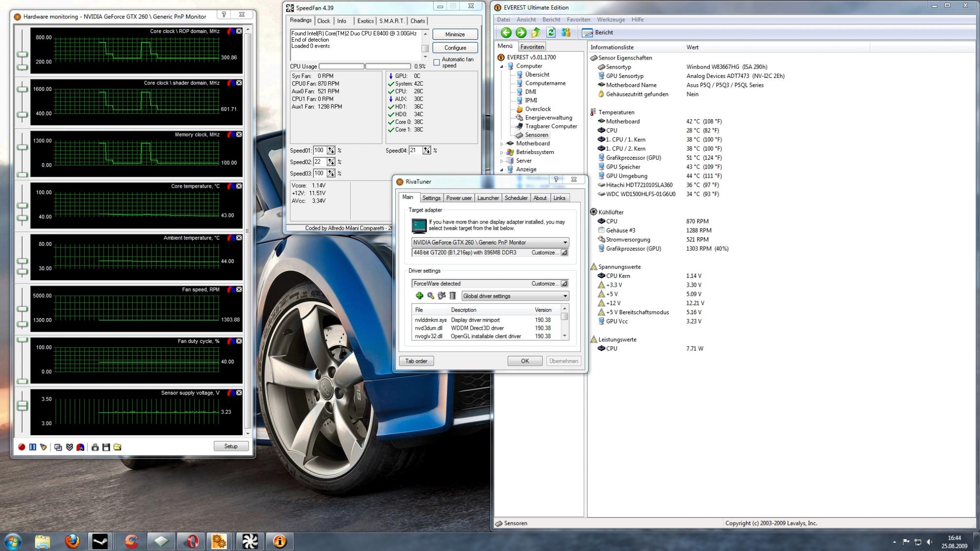980x551 pixels.
Task: Click the red record button in hardware monitoring
Action: (22, 447)
